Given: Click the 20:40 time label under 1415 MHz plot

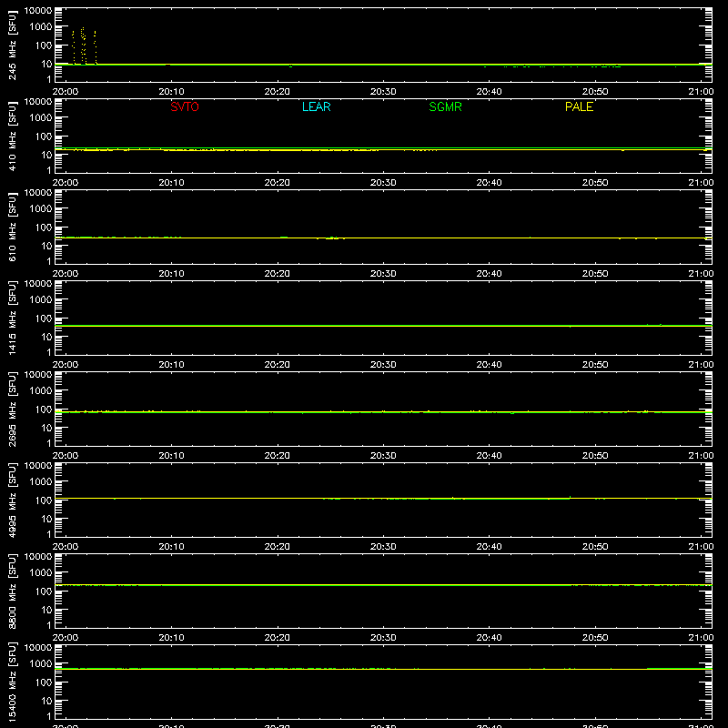Looking at the screenshot, I should pyautogui.click(x=489, y=365).
